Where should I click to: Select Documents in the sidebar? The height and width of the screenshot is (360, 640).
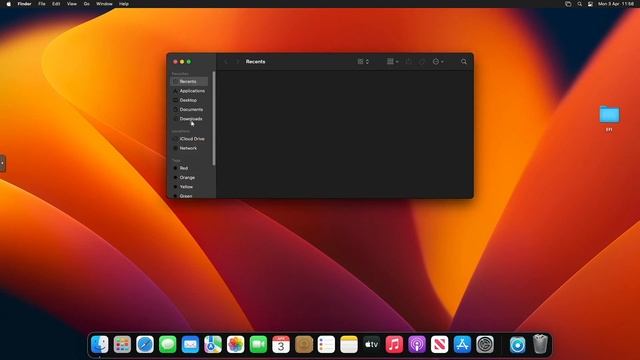[189, 109]
